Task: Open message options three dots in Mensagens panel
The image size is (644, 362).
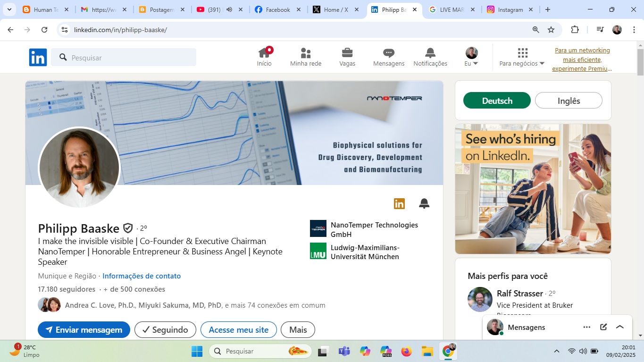Action: pyautogui.click(x=586, y=327)
